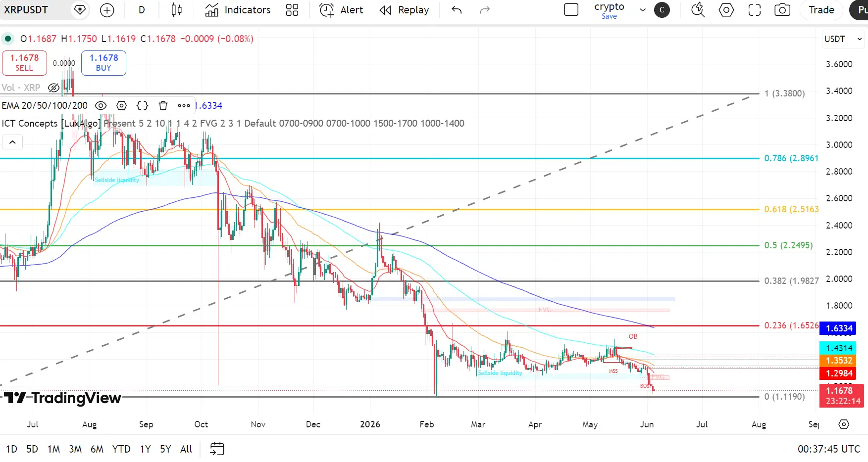
Task: Click the 1.3532 orange price label
Action: pos(838,361)
